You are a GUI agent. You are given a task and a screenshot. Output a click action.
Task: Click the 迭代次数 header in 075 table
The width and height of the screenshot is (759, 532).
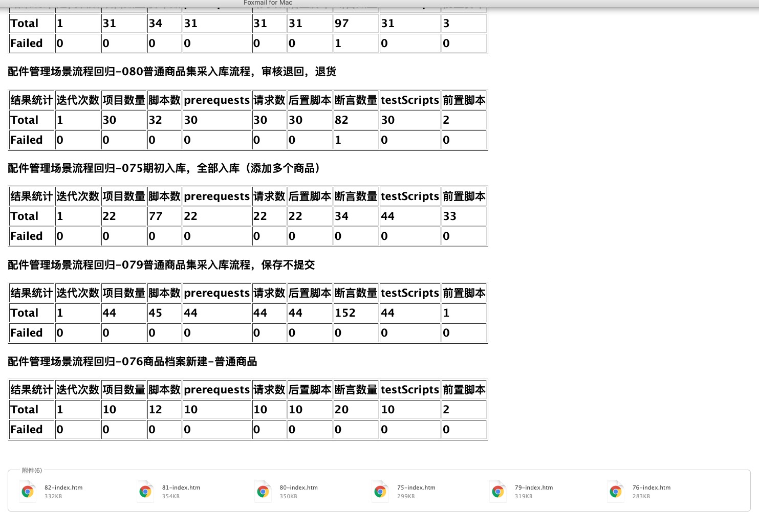pyautogui.click(x=78, y=196)
